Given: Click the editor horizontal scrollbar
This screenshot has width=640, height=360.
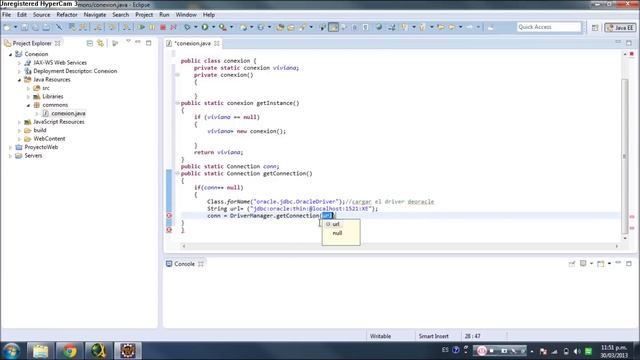Looking at the screenshot, I should click(400, 246).
